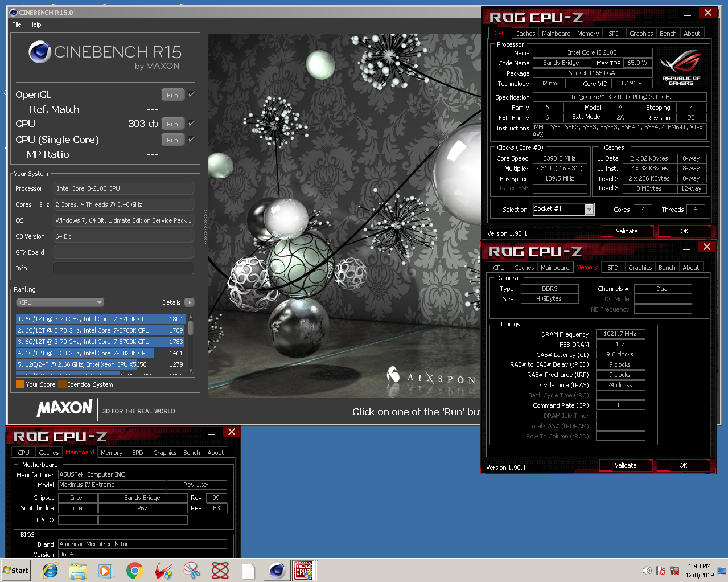Click the Cinebench R15 logo sphere
The image size is (728, 582).
[x=40, y=52]
